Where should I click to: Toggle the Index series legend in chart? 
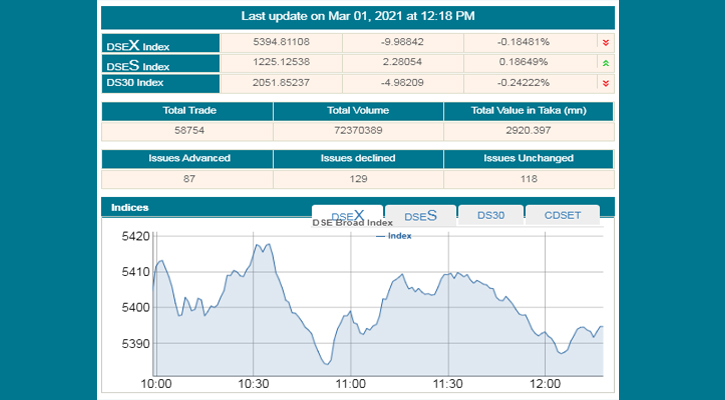[394, 236]
